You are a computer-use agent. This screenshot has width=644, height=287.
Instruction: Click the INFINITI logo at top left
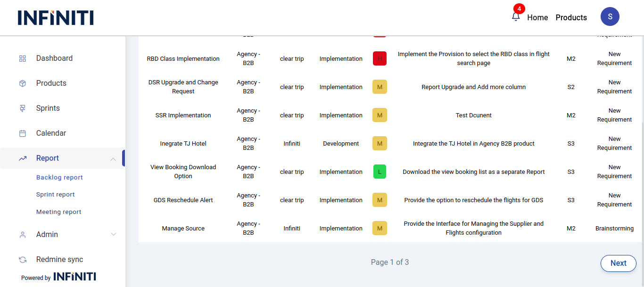[x=56, y=17]
